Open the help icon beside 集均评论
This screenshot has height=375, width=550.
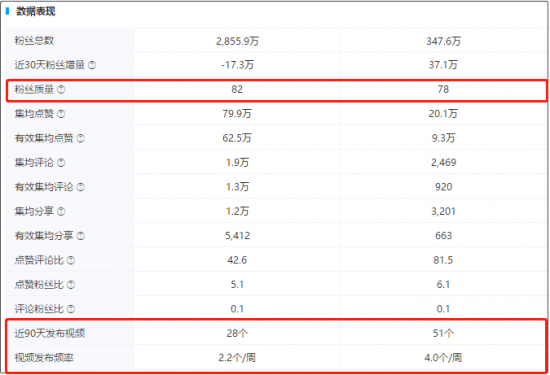coord(61,162)
